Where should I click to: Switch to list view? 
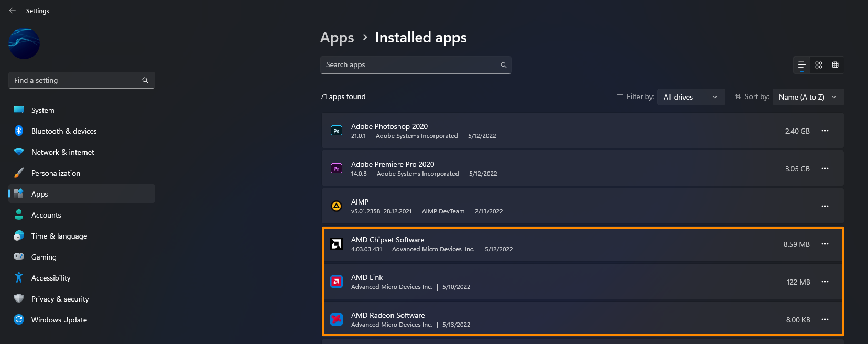[x=801, y=65]
